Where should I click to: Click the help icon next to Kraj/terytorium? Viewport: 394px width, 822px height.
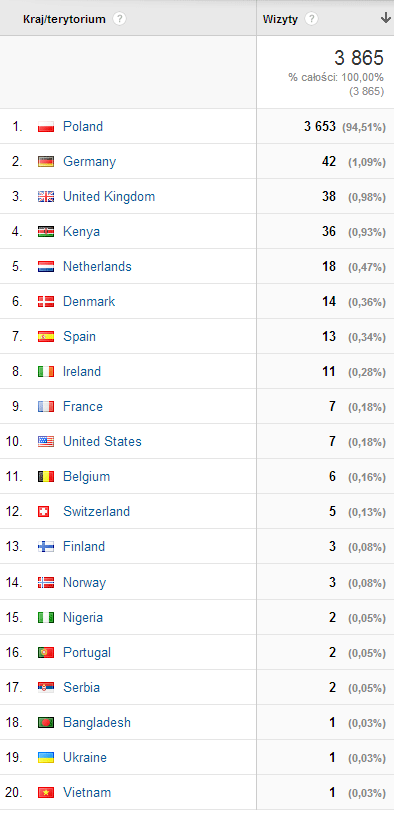click(120, 19)
